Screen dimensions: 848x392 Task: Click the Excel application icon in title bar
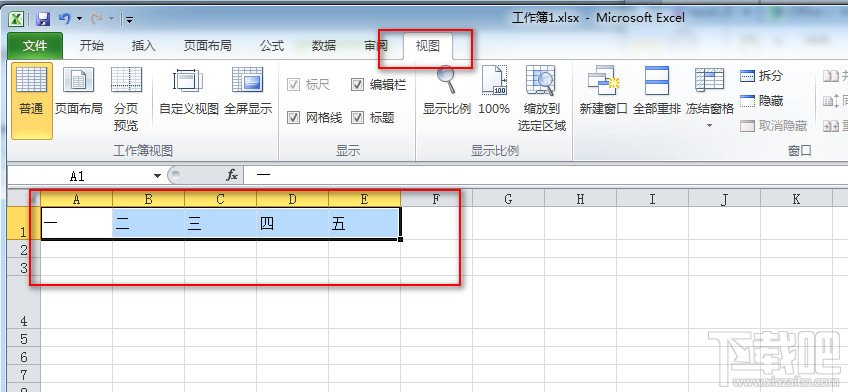pos(16,19)
